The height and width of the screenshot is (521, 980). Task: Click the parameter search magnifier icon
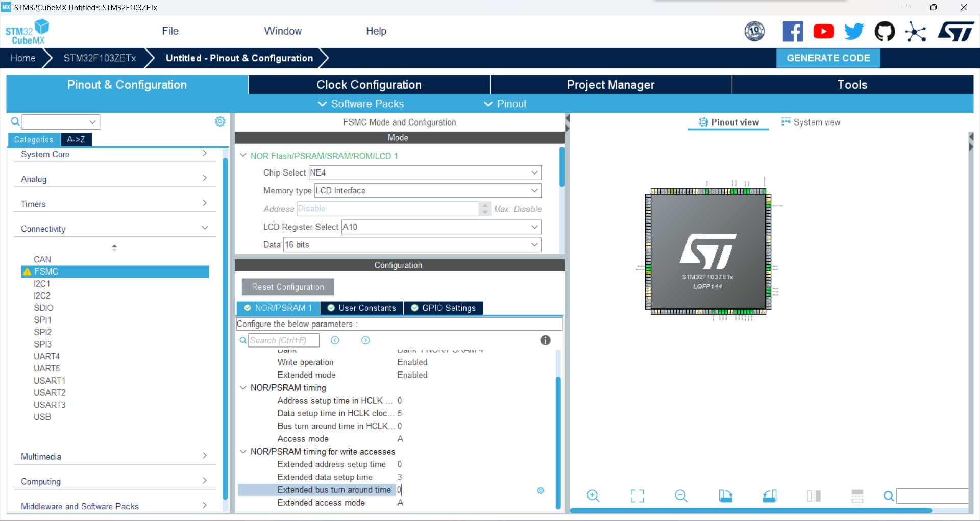pyautogui.click(x=243, y=340)
